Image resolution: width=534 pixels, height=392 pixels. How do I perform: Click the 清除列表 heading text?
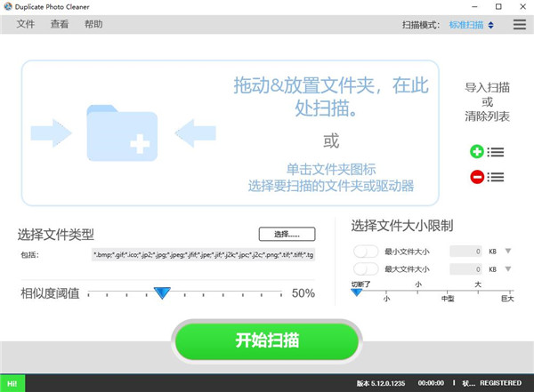488,116
